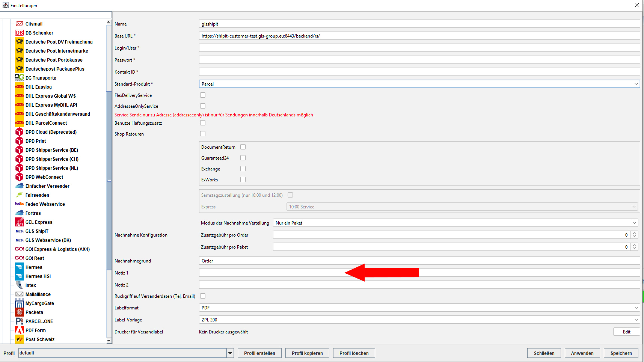
Task: Click Profil kopieren button
Action: click(307, 353)
